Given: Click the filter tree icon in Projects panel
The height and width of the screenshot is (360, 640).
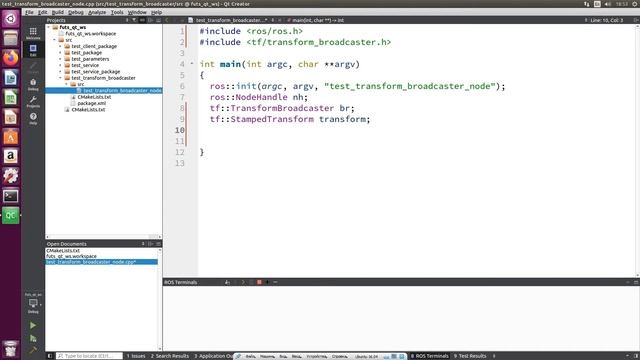Looking at the screenshot, I should pos(134,20).
